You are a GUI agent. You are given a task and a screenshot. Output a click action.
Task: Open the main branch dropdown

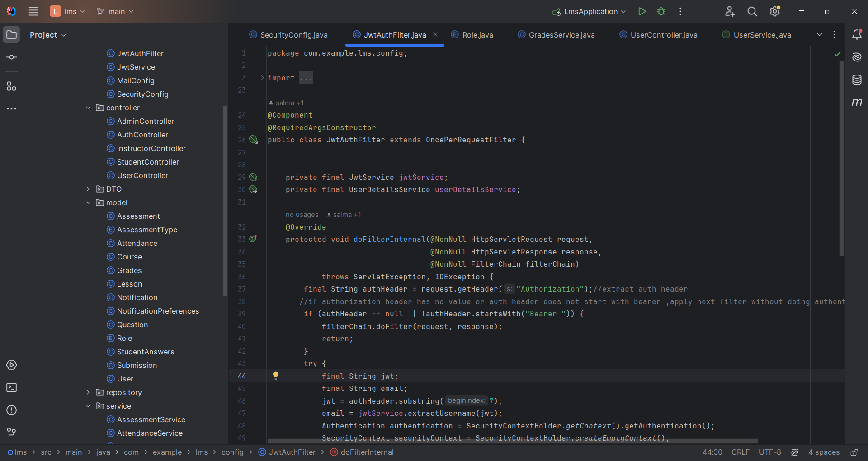point(115,11)
